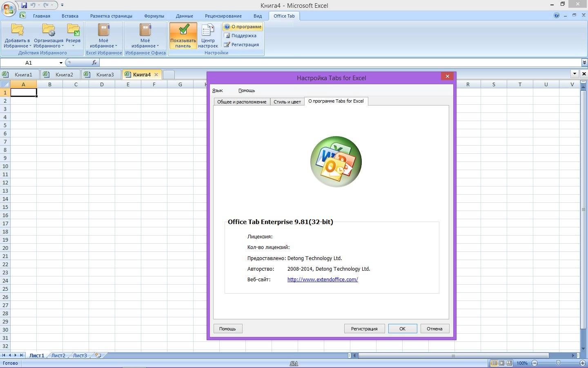Open the Excel help question icon

click(557, 16)
